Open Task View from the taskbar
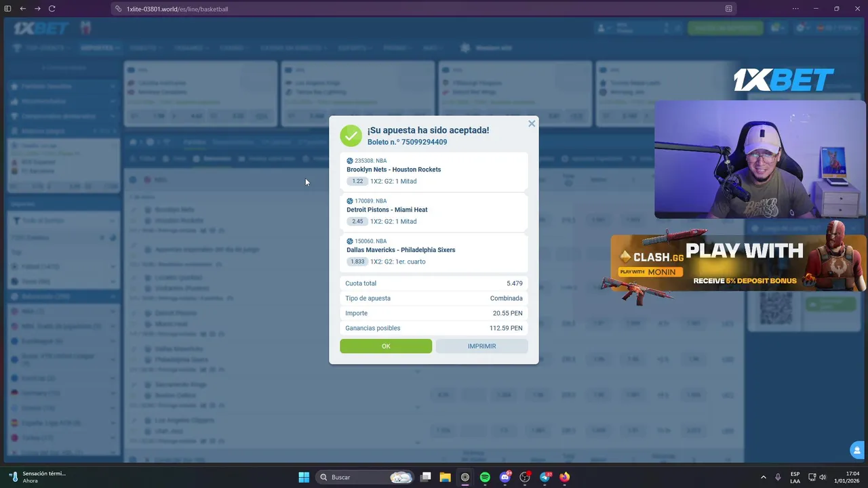868x488 pixels. click(425, 477)
